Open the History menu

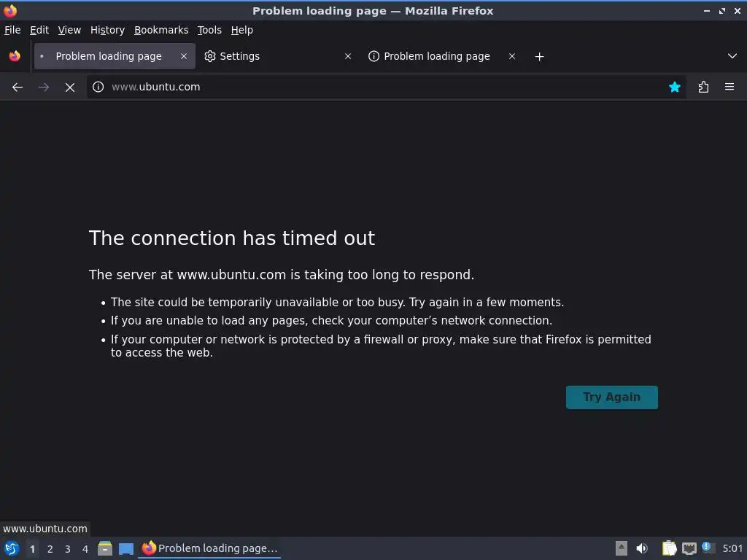pos(107,30)
